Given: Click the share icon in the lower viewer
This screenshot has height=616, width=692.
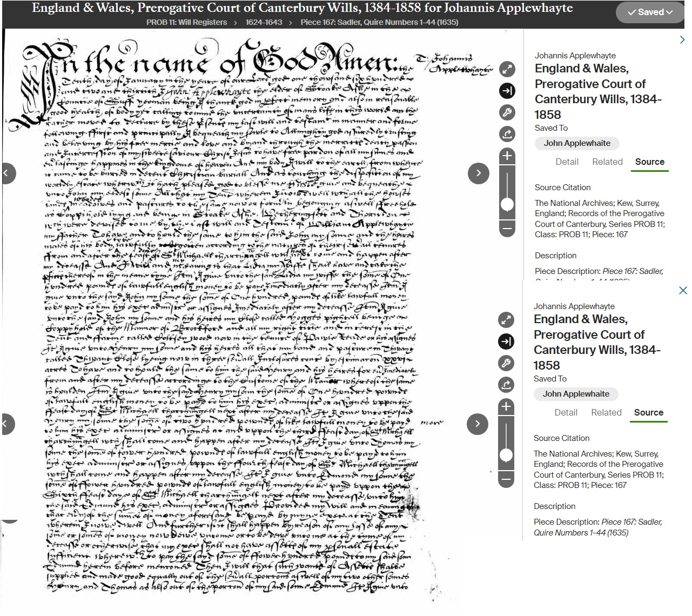Looking at the screenshot, I should [x=506, y=384].
